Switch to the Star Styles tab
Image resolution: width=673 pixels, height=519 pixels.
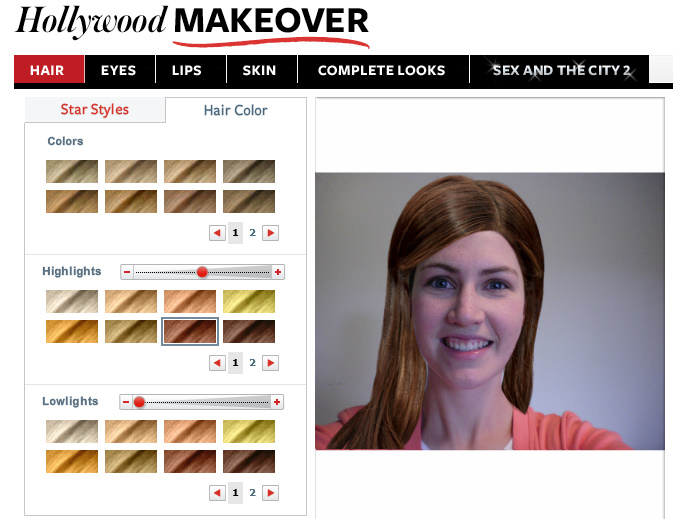tap(95, 109)
